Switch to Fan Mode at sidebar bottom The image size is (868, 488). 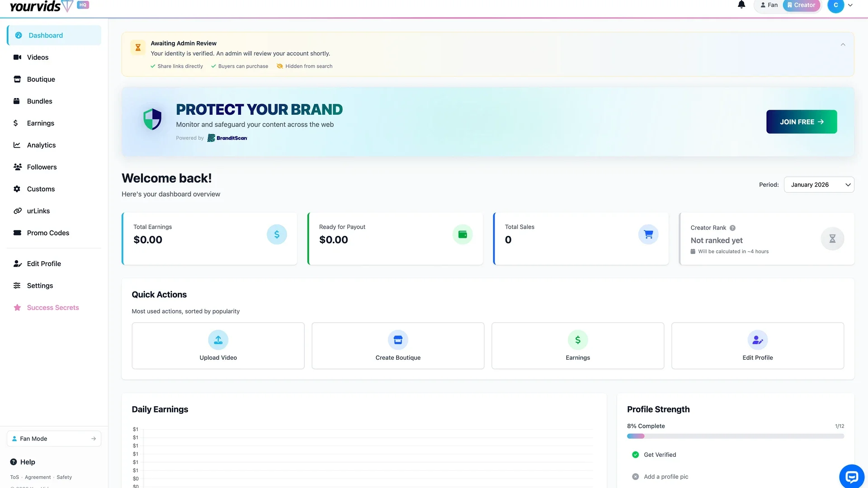tap(54, 438)
